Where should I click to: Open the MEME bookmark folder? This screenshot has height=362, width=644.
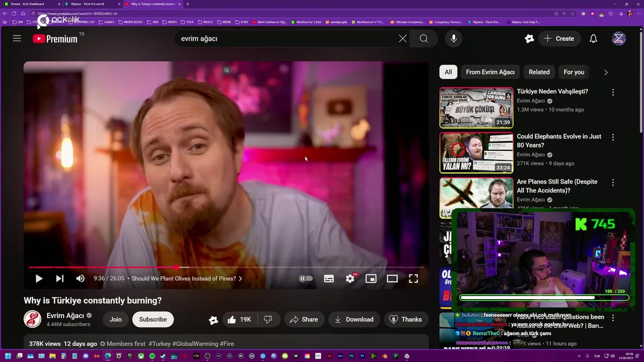click(224, 22)
